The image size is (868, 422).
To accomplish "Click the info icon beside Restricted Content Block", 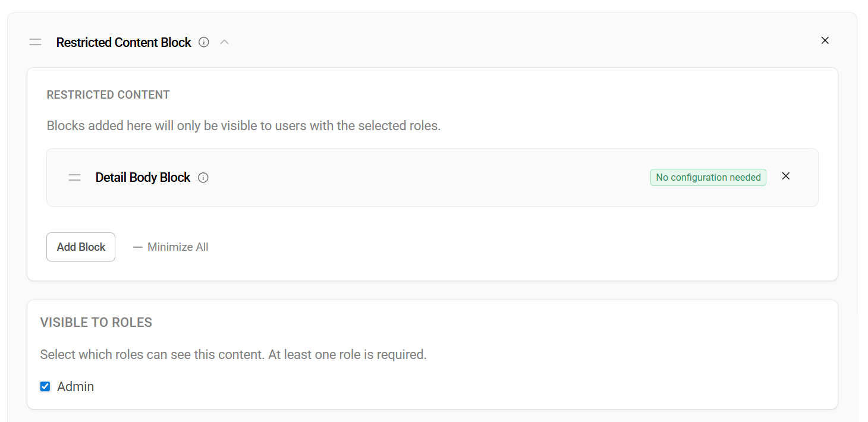I will pos(203,42).
